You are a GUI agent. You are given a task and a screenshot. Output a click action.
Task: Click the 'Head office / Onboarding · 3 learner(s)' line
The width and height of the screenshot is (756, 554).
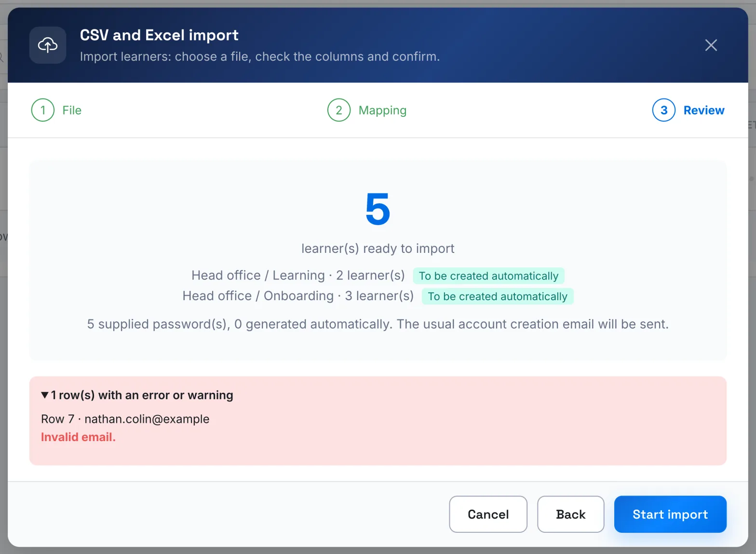(x=298, y=296)
